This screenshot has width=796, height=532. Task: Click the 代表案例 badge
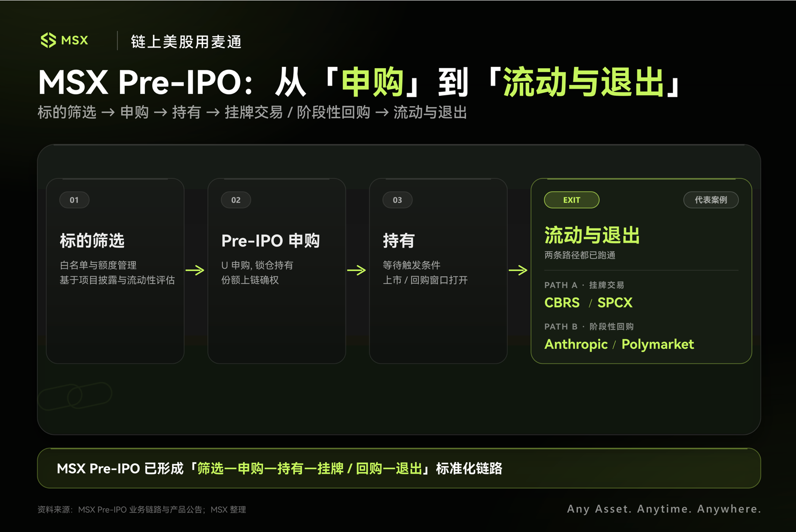711,200
